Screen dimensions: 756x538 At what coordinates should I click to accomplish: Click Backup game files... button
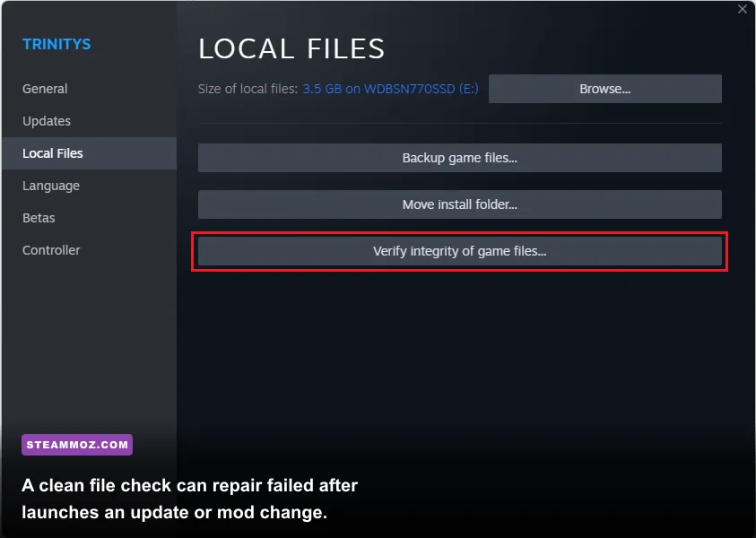click(x=459, y=158)
